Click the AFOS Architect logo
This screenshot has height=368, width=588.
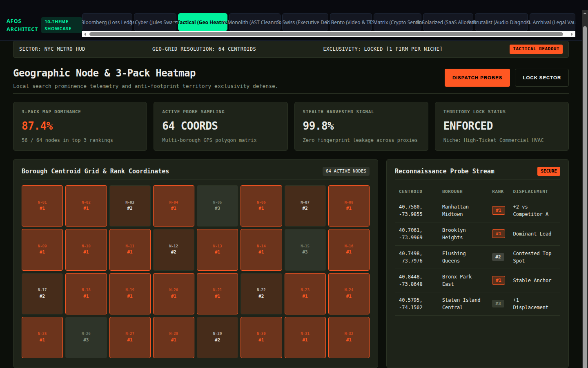[x=22, y=25]
